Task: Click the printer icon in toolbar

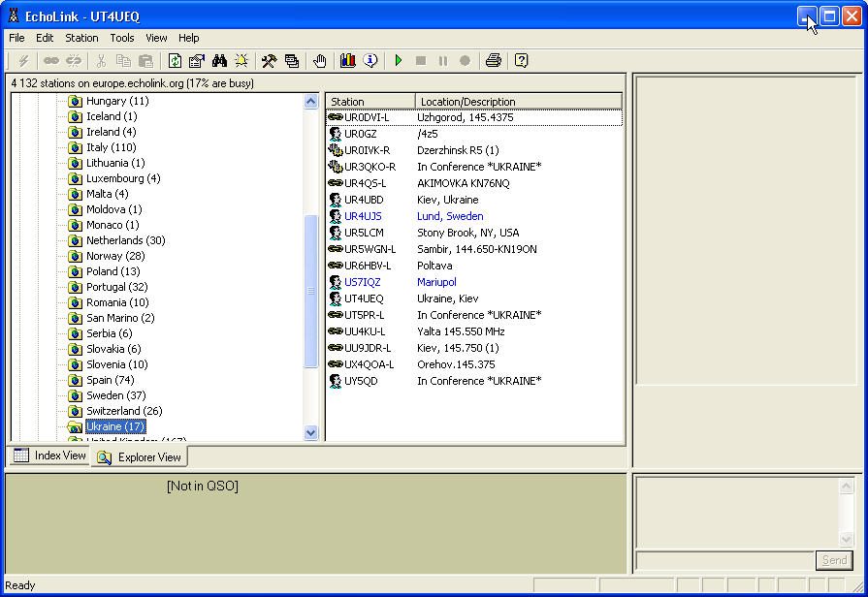Action: pos(494,61)
